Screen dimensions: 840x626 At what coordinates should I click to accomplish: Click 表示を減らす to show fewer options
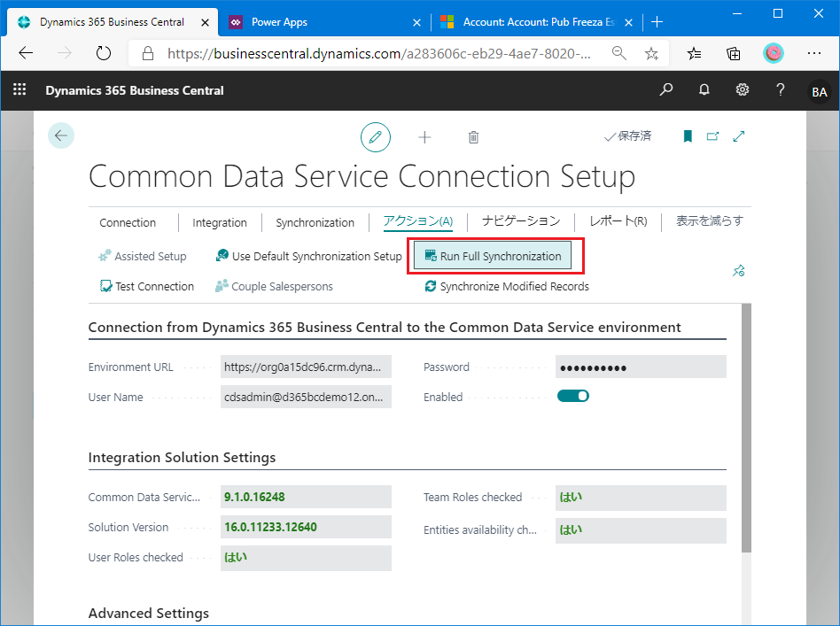tap(709, 221)
